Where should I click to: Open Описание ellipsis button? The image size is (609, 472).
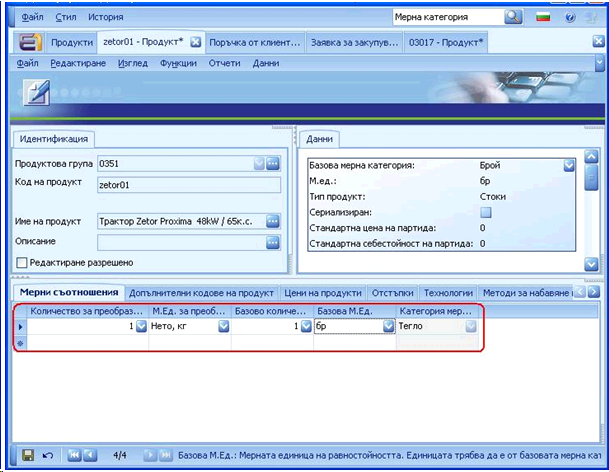273,243
